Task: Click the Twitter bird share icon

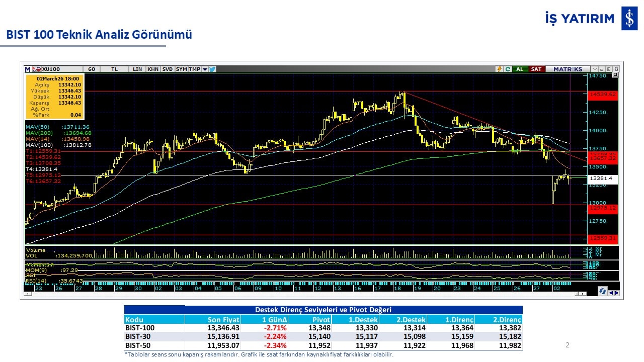Action: point(212,69)
